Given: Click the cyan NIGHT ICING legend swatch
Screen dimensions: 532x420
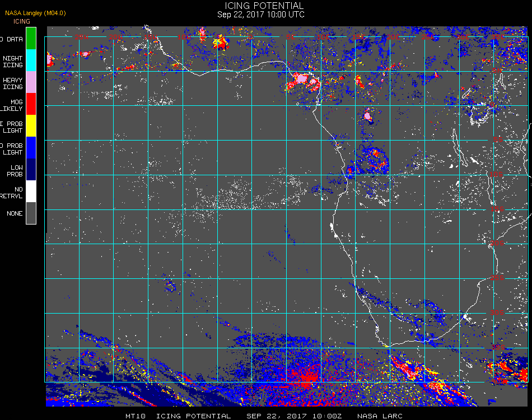Looking at the screenshot, I should [31, 60].
